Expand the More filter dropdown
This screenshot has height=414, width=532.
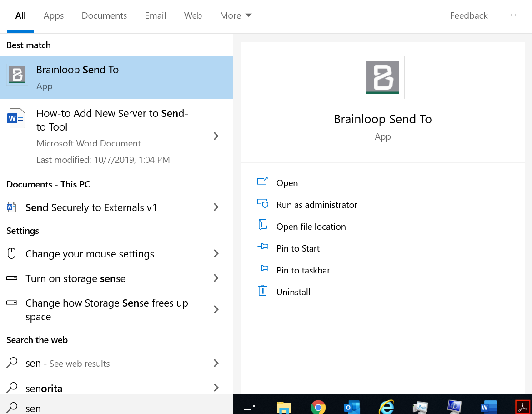tap(236, 15)
